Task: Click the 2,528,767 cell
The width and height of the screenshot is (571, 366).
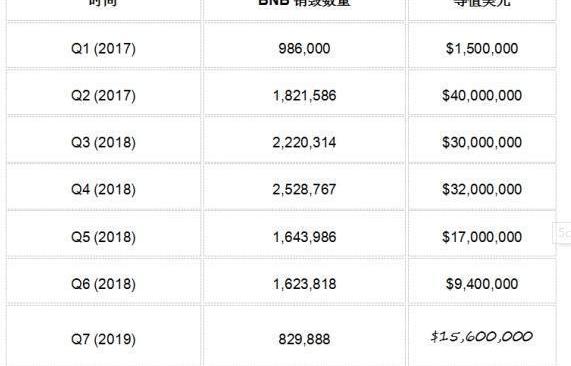Action: point(304,189)
